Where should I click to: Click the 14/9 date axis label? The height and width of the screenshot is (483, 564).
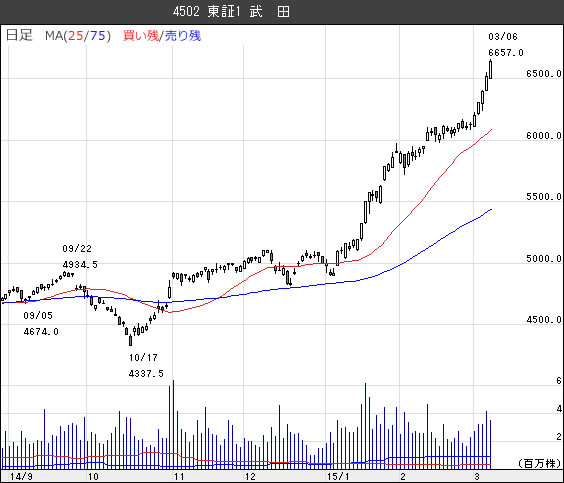point(21,477)
